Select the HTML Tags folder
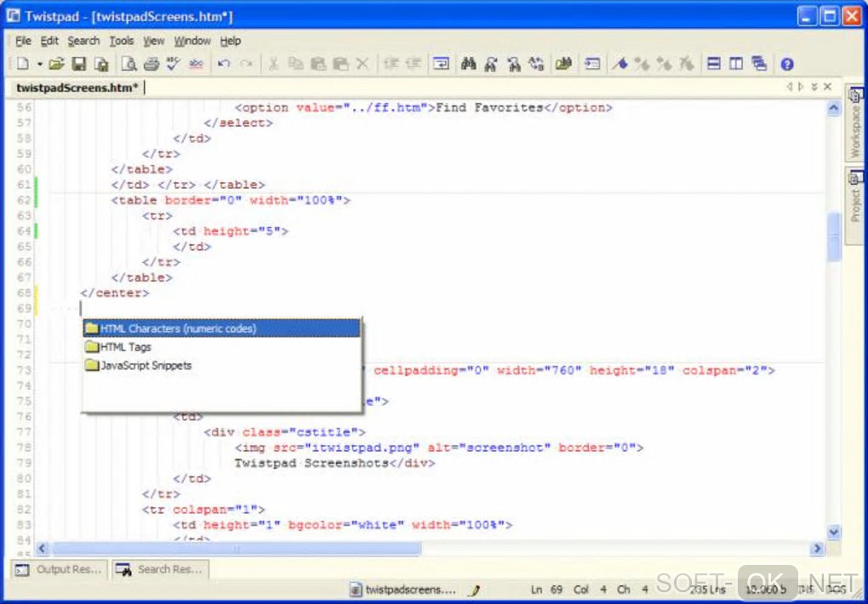 [221, 347]
